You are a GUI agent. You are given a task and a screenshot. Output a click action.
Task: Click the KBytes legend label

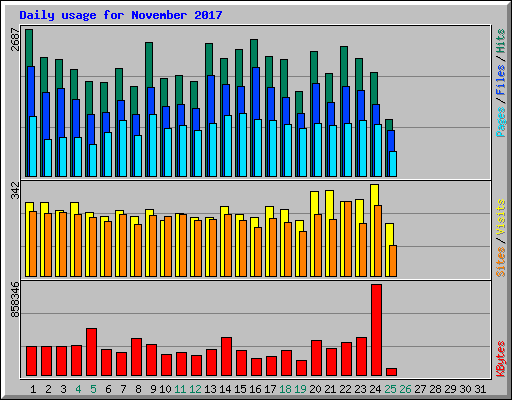(x=501, y=359)
